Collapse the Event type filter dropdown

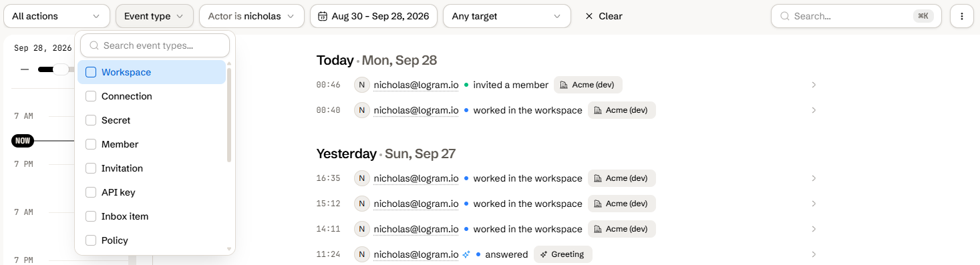tap(154, 16)
